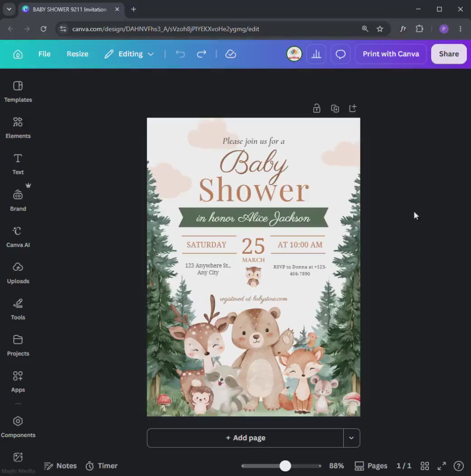Open the Templates panel
The height and width of the screenshot is (476, 471).
point(18,91)
